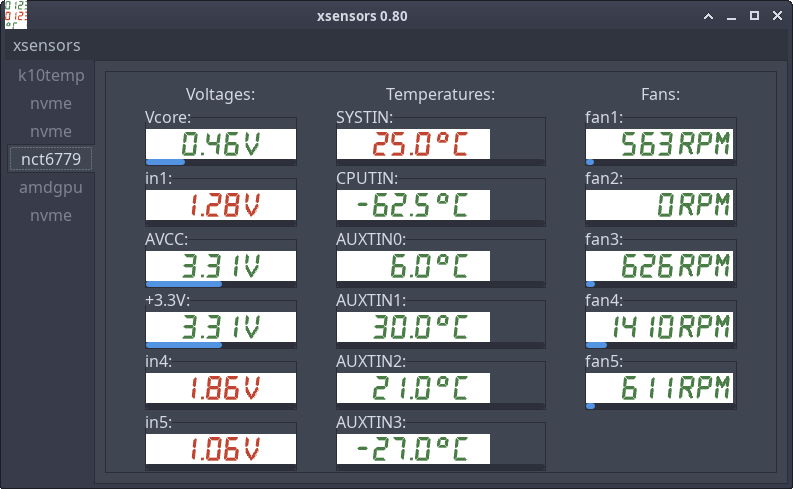Switch to the amdgpu tab
Screen dimensions: 793x489
[x=51, y=188]
